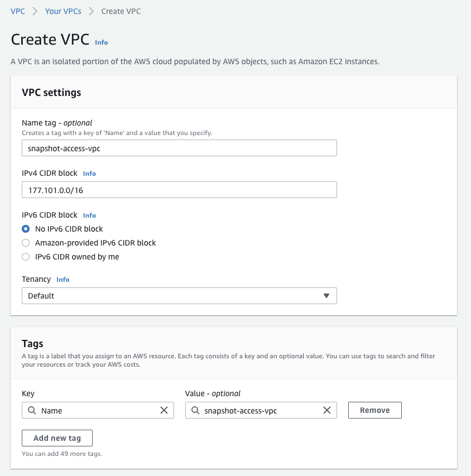
Task: Open Your VPCs from the breadcrumb
Action: click(63, 11)
